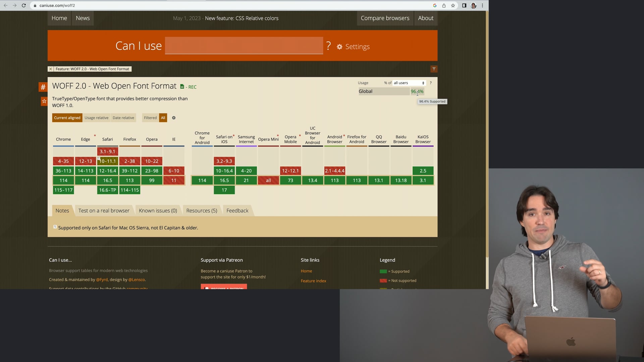Click the usage help question mark
This screenshot has width=644, height=362.
click(x=431, y=83)
